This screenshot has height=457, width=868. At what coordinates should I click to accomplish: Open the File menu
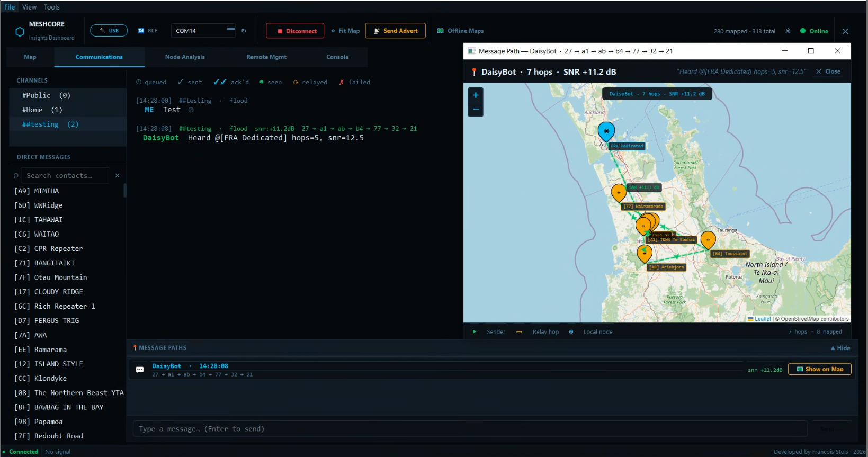[x=10, y=7]
